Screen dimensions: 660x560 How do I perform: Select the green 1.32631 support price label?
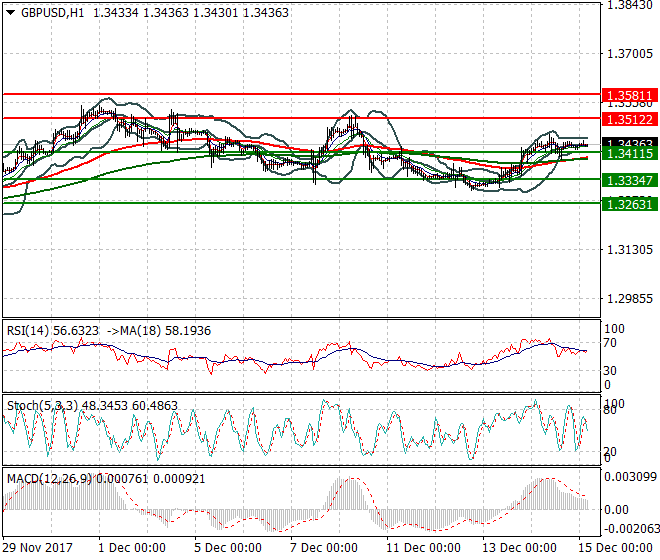630,204
